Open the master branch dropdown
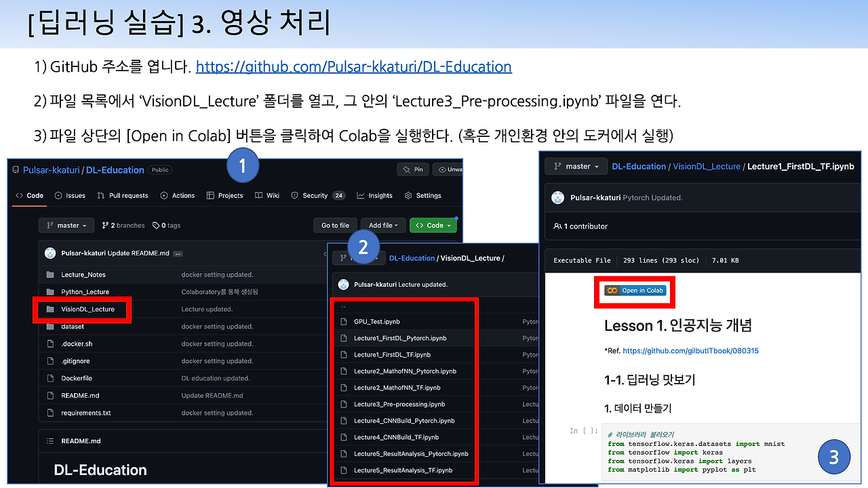This screenshot has height=488, width=868. click(x=66, y=224)
